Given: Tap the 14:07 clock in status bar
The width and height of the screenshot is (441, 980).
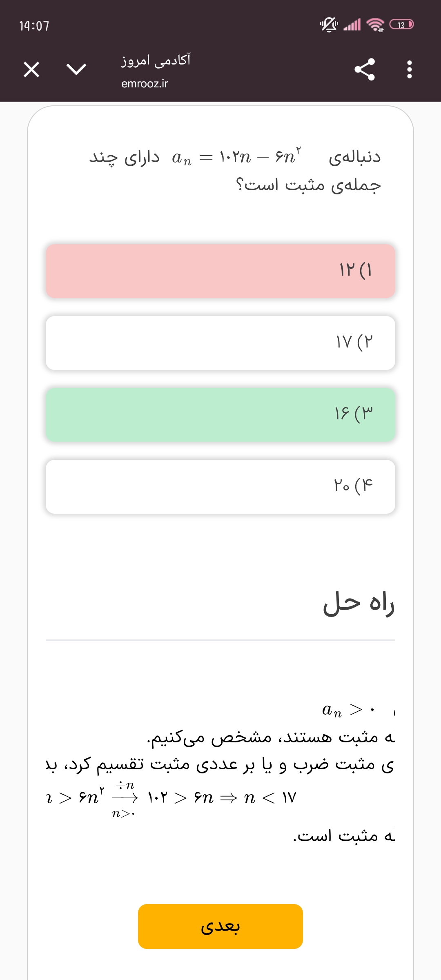Looking at the screenshot, I should [34, 26].
